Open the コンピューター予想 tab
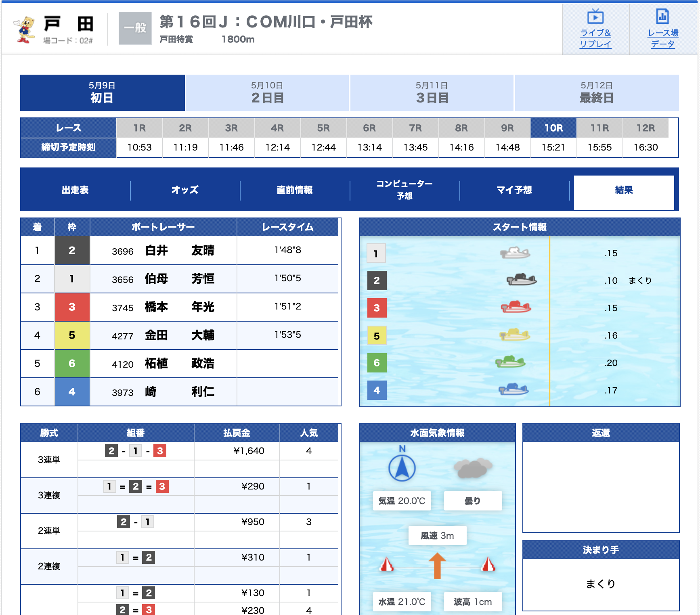 pos(404,190)
